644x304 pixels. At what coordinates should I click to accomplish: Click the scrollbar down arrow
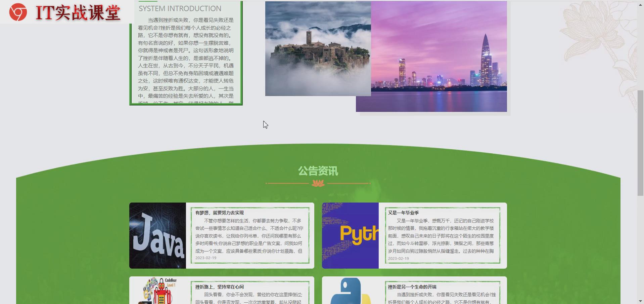click(x=640, y=301)
